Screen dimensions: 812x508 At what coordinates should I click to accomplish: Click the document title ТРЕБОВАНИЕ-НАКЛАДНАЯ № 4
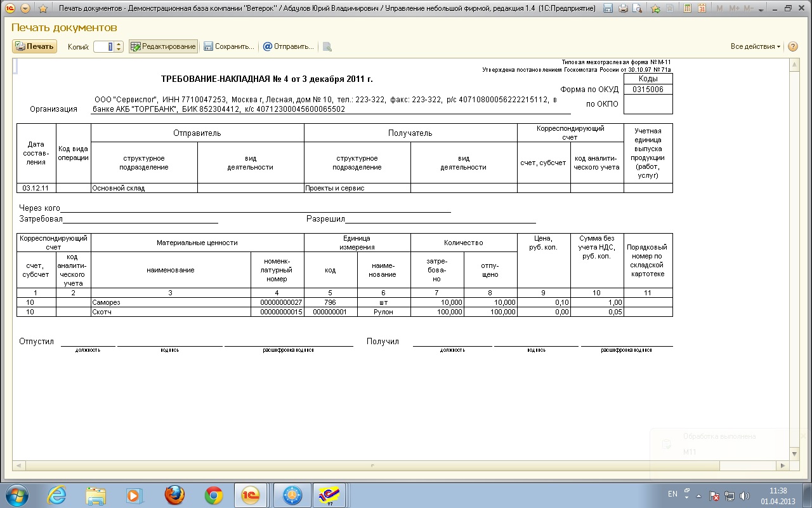267,79
